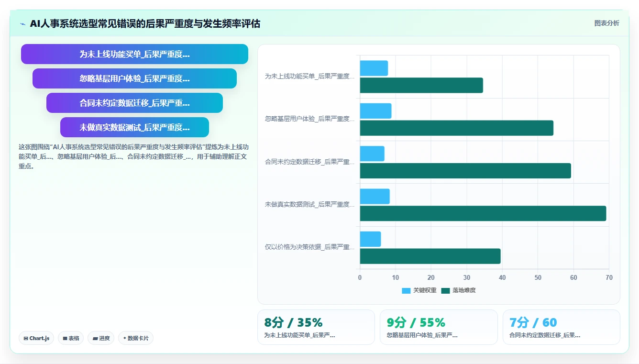This screenshot has width=639, height=364.
Task: Click the 进度 tag chip
Action: (101, 338)
